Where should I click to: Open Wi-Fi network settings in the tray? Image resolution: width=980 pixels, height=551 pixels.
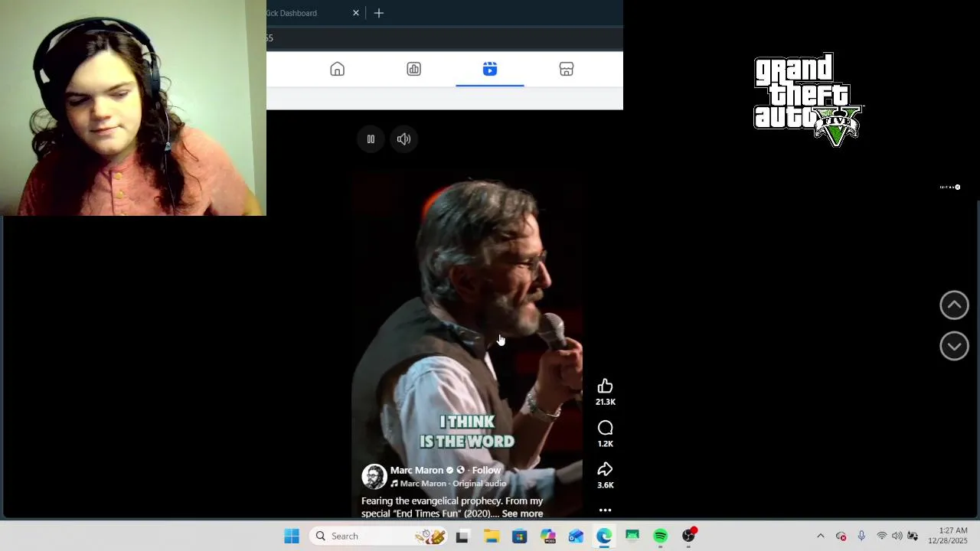[881, 536]
